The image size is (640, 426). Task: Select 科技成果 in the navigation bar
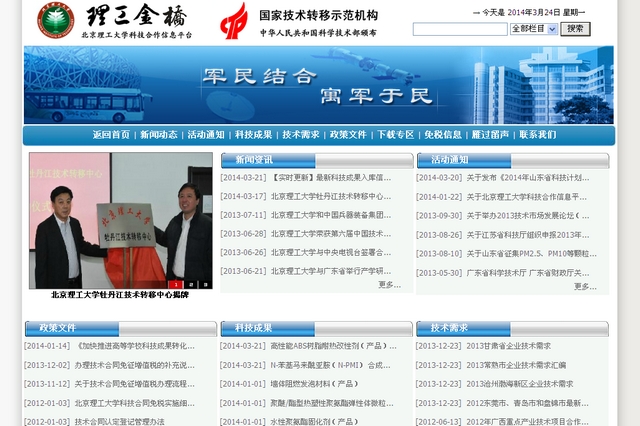pyautogui.click(x=253, y=135)
